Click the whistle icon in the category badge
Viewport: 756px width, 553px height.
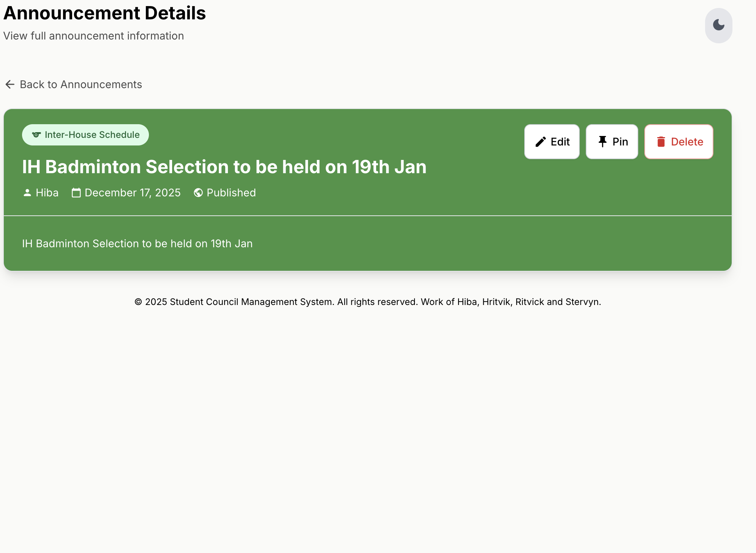coord(36,135)
